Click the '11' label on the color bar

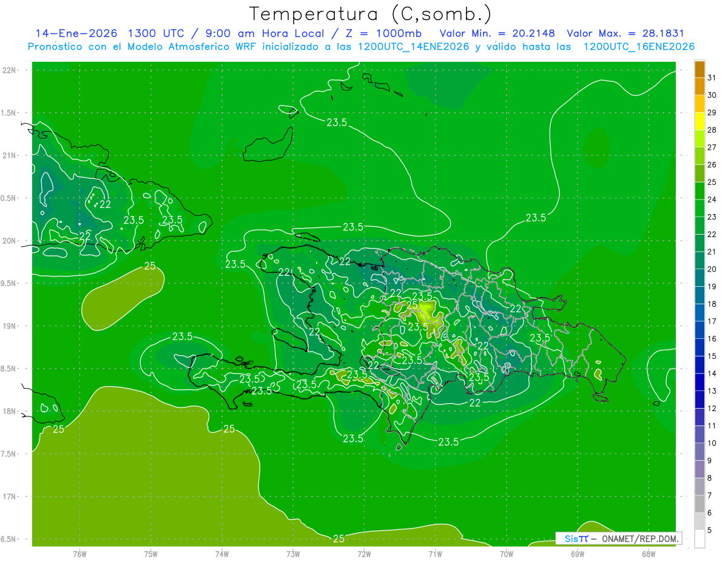pyautogui.click(x=712, y=426)
